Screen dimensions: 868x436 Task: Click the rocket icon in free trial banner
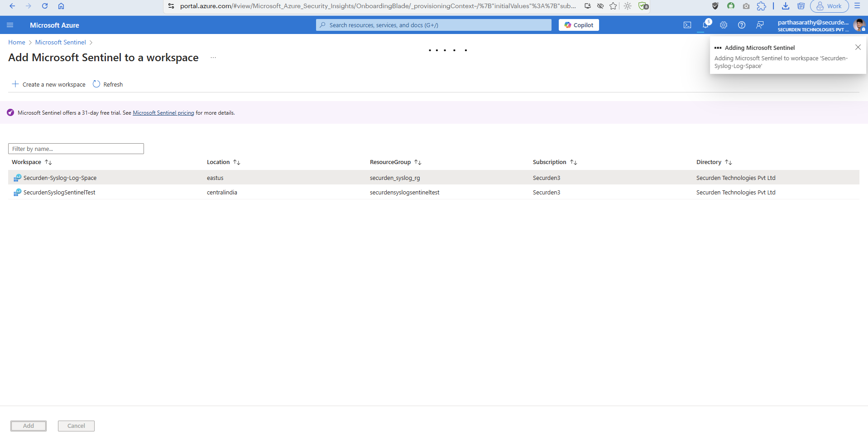(10, 112)
